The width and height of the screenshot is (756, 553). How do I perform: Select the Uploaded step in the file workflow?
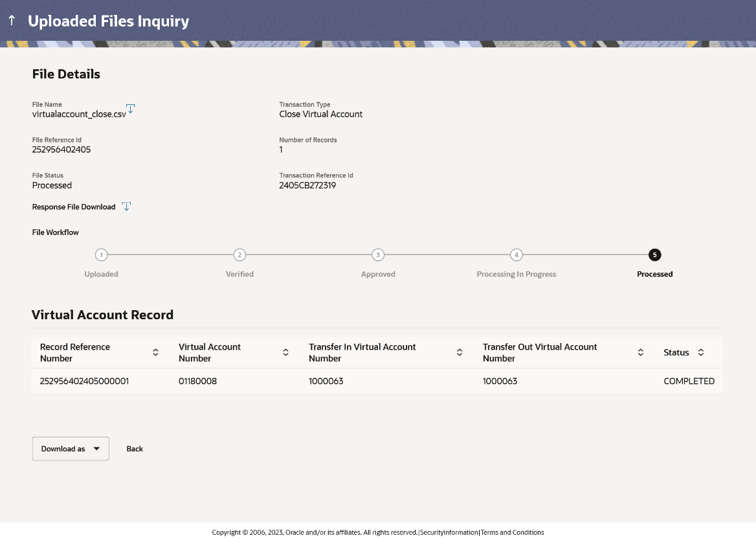pyautogui.click(x=101, y=254)
